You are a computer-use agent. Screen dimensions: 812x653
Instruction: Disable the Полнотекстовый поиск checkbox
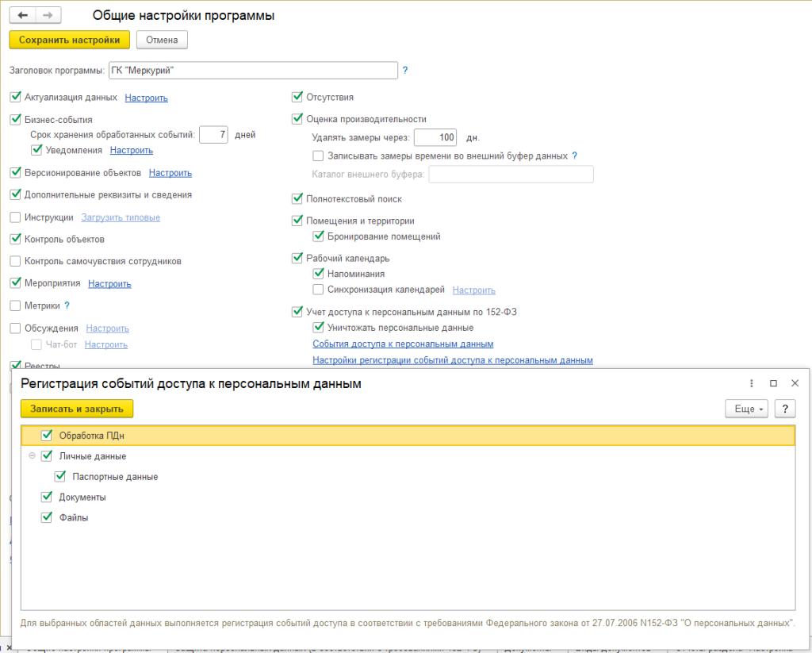click(297, 199)
